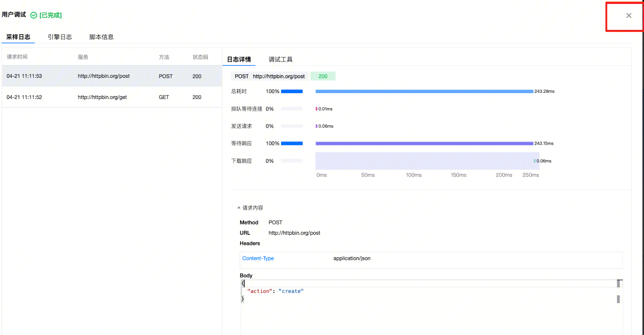Screen dimensions: 644x335
Task: Click the green completed status check icon
Action: pos(34,15)
